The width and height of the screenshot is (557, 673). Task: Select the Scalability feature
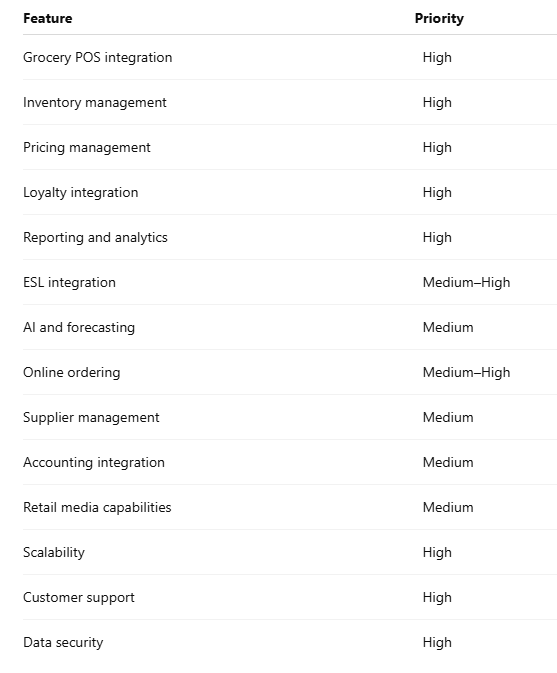click(54, 552)
